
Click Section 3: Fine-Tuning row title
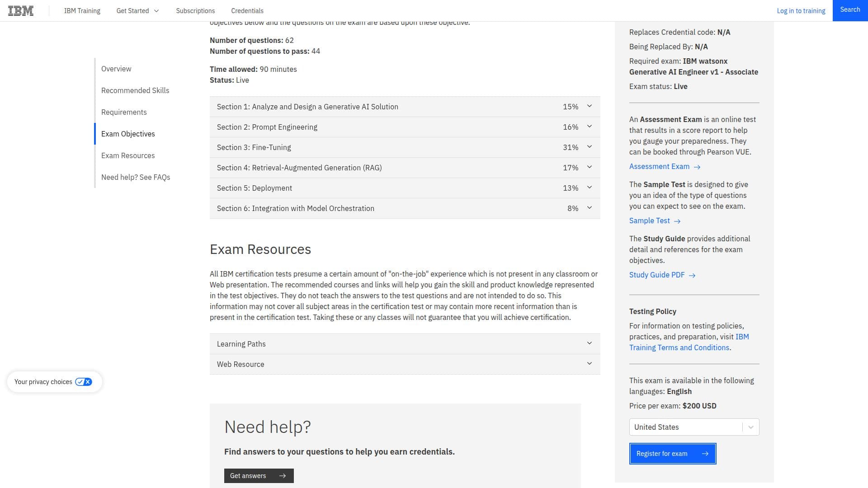(x=254, y=147)
